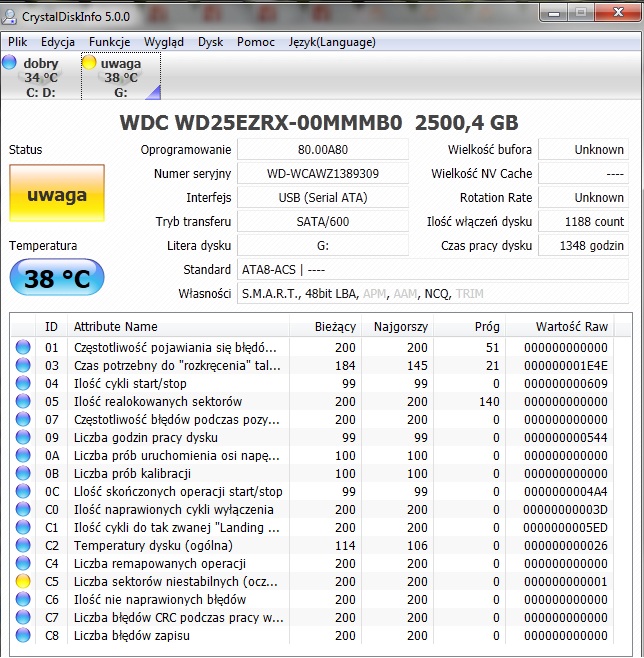Select the 'dobry' C: D: disk tab
644x658 pixels.
pyautogui.click(x=40, y=77)
